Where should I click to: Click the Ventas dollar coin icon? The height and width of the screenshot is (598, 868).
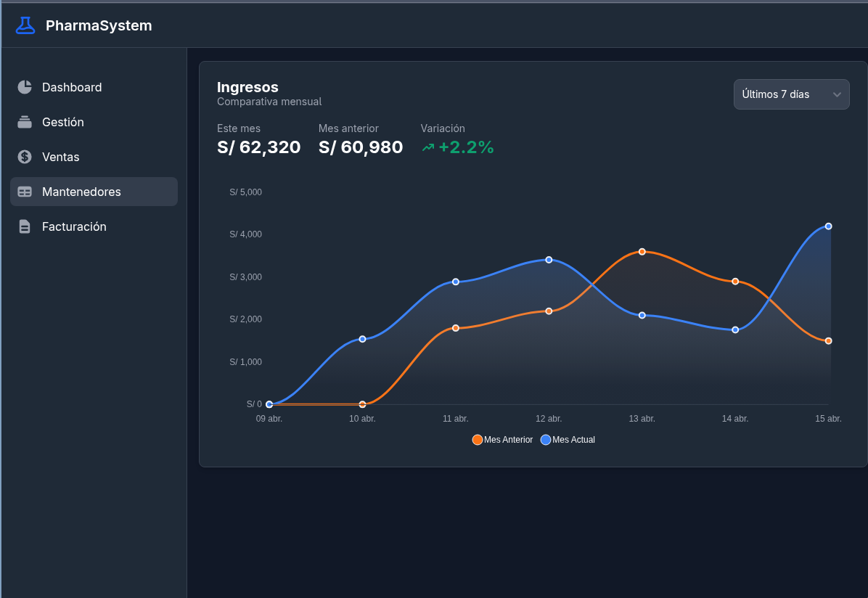25,157
